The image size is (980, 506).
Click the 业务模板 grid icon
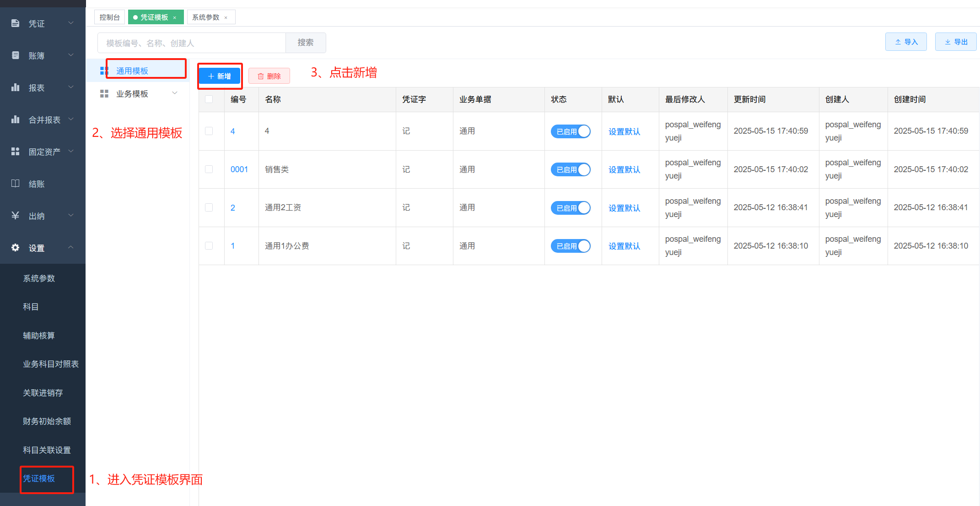(x=104, y=93)
